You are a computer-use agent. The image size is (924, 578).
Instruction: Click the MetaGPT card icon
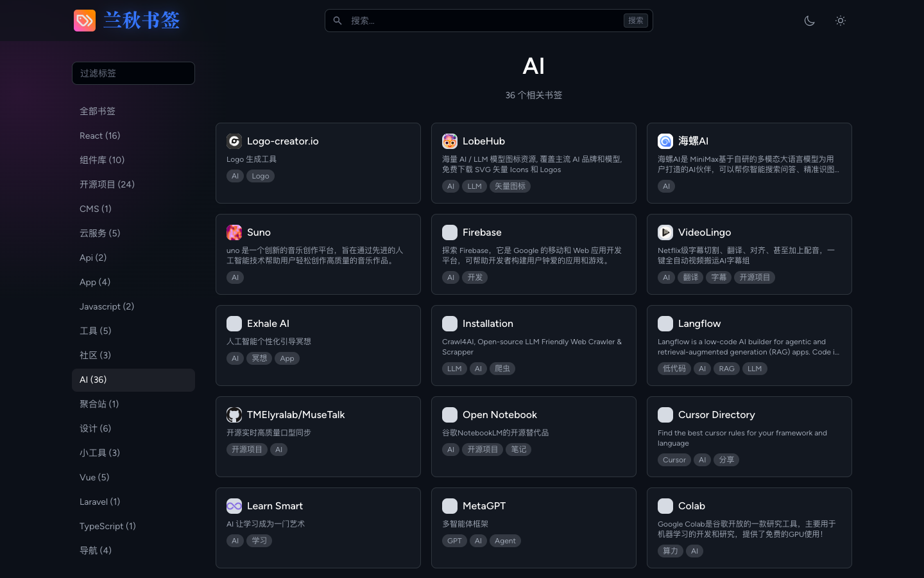[450, 506]
